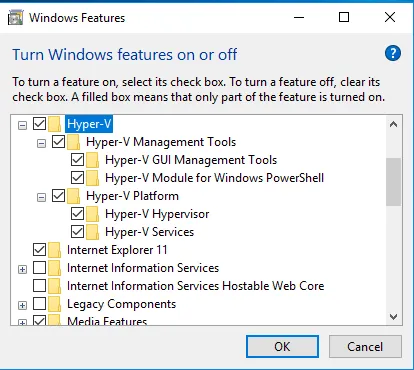Click the Windows Features title bar icon
Viewport: 414px width, 370px height.
[x=16, y=18]
